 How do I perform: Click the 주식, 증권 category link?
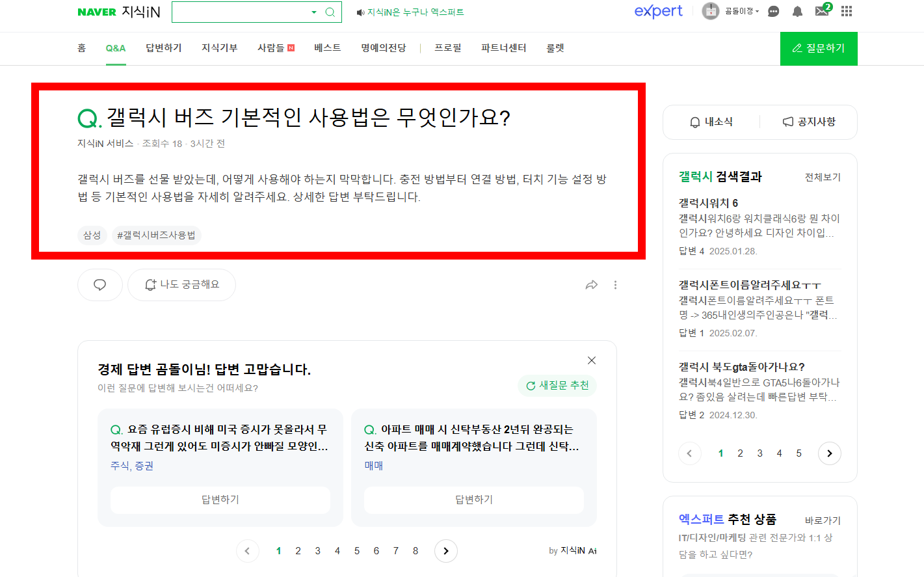[132, 466]
